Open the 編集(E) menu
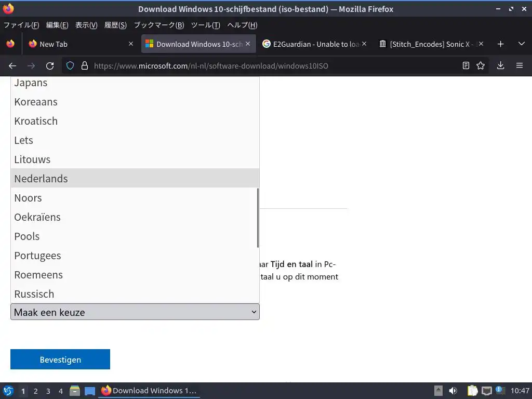The image size is (532, 399). coord(57,25)
